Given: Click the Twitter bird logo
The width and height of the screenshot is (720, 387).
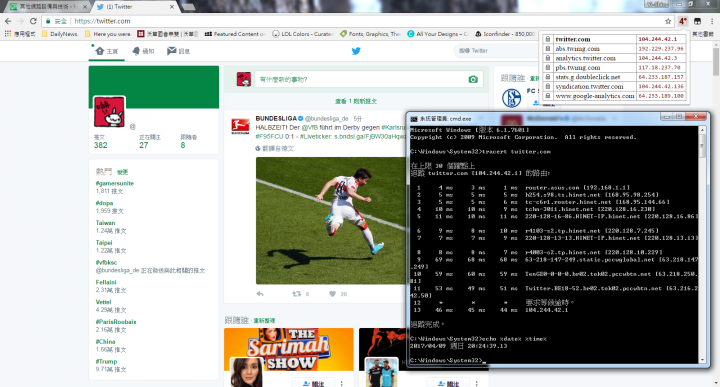Looking at the screenshot, I should click(x=356, y=51).
